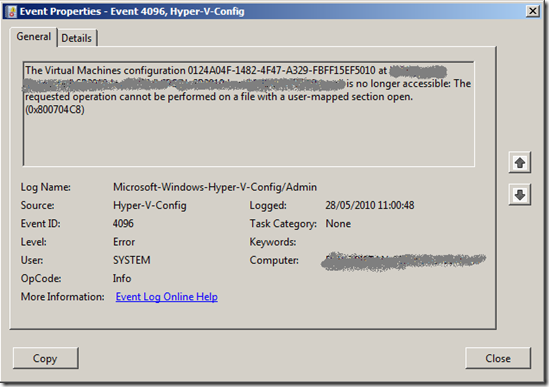This screenshot has height=387, width=549.
Task: Click the Event Properties title bar icon
Action: click(x=11, y=12)
